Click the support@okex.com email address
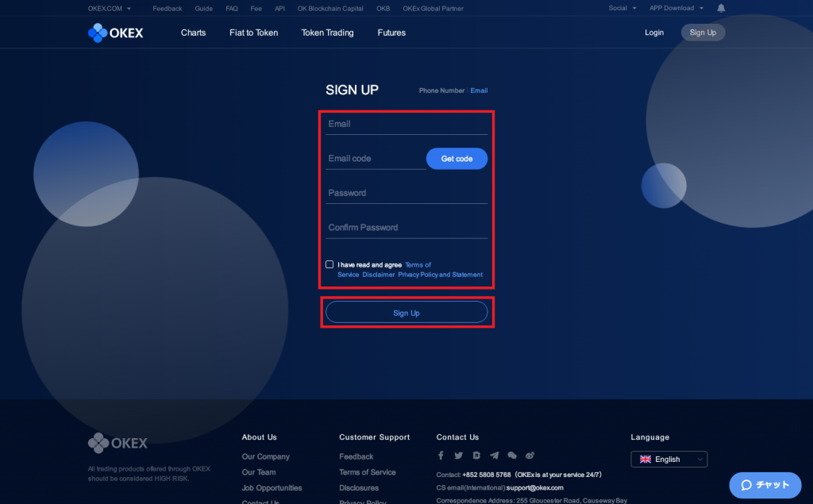This screenshot has height=504, width=813. (534, 487)
